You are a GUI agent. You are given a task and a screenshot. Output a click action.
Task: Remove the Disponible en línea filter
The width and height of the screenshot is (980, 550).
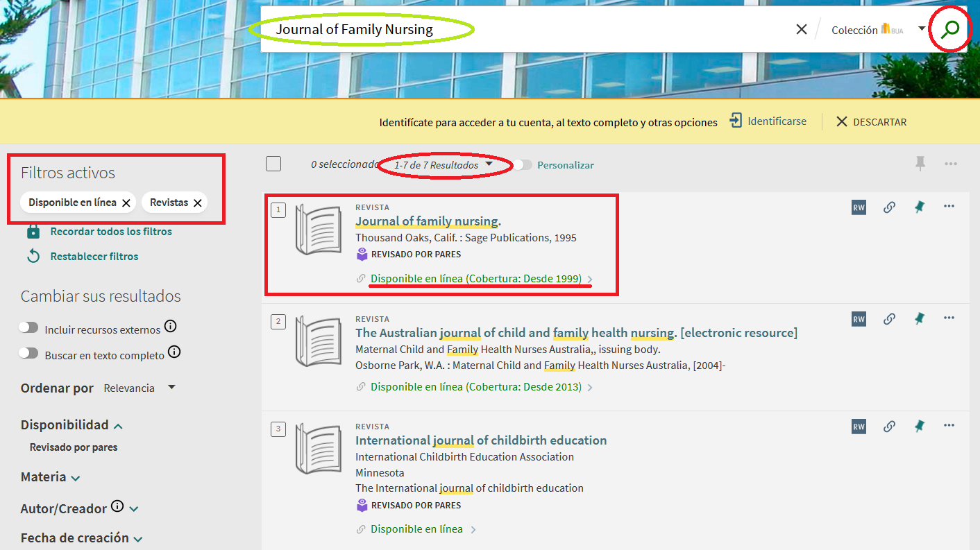[x=126, y=203]
